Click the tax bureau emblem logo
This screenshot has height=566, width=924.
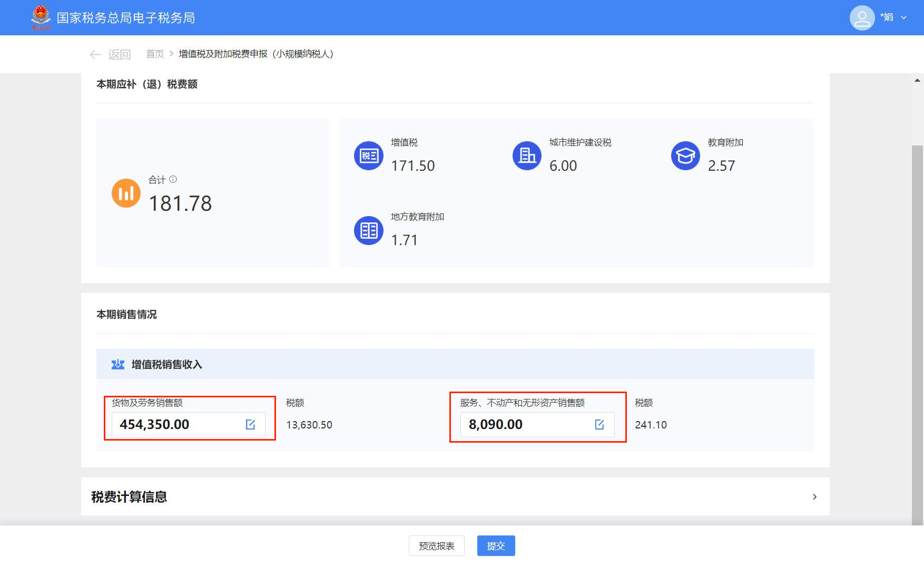point(41,17)
